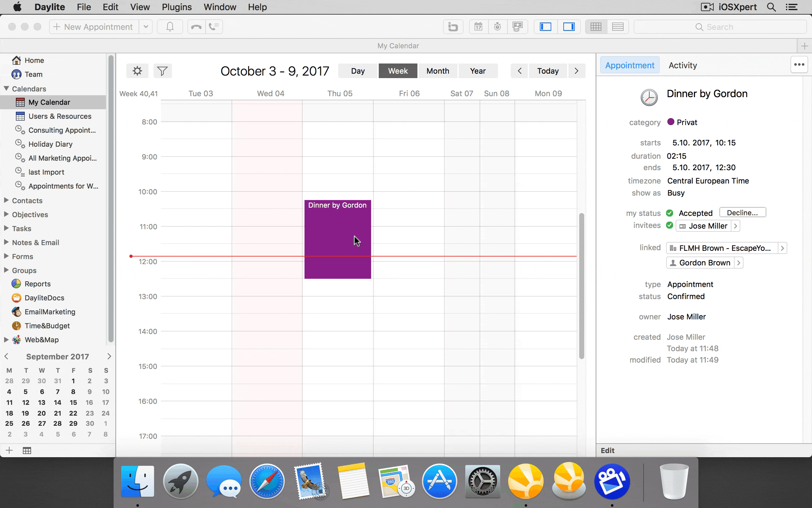Click the notification bell icon in toolbar
Viewport: 812px width, 508px height.
click(170, 27)
